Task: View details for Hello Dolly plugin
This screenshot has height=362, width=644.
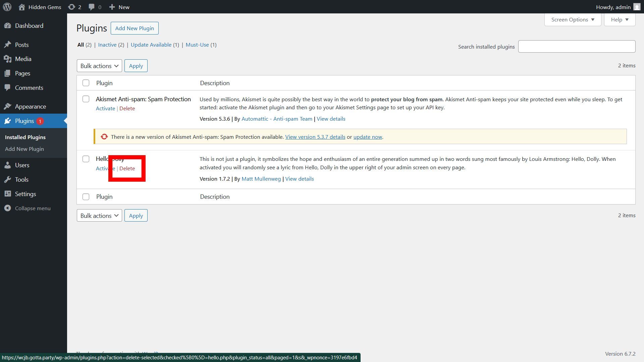Action: tap(300, 179)
